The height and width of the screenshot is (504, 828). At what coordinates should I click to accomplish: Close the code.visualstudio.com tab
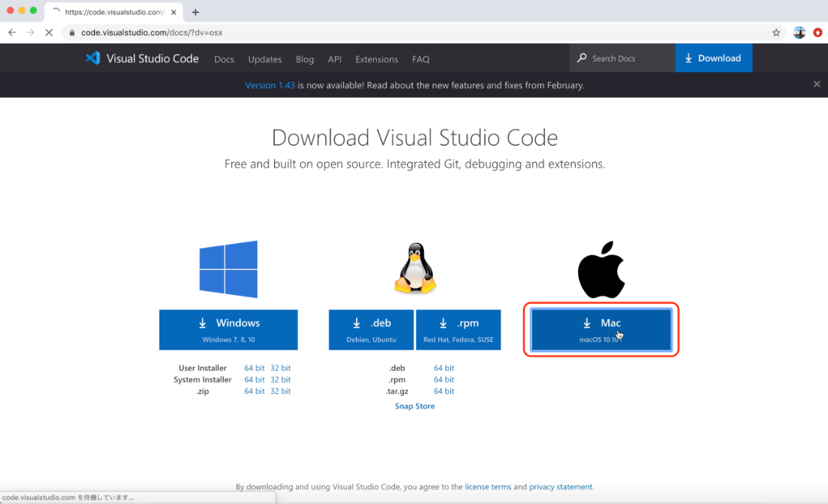click(x=174, y=11)
